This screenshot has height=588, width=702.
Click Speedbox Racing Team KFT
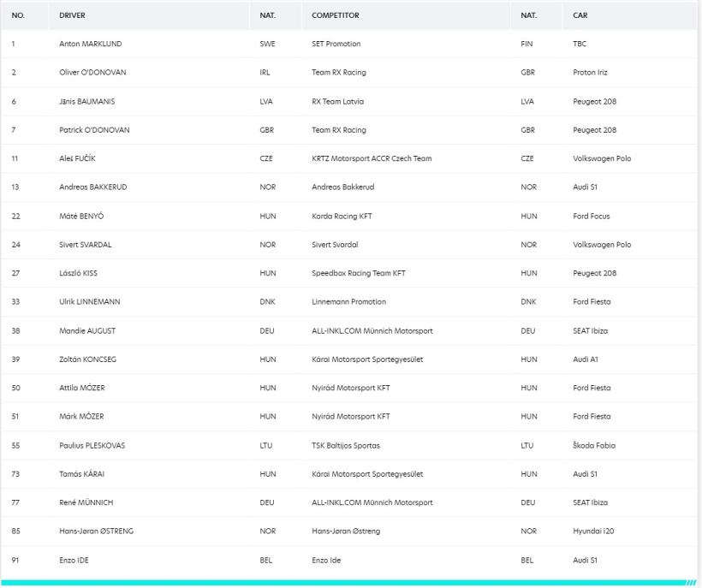pos(359,273)
